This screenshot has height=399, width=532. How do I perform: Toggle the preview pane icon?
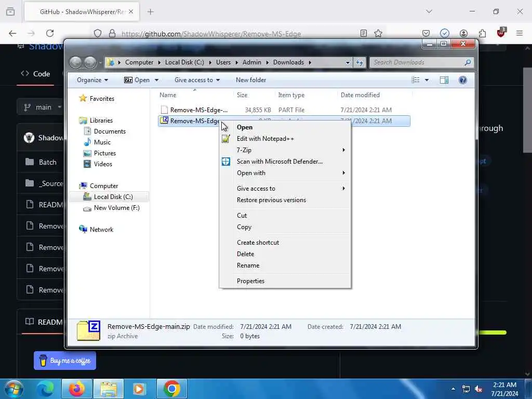coord(444,80)
